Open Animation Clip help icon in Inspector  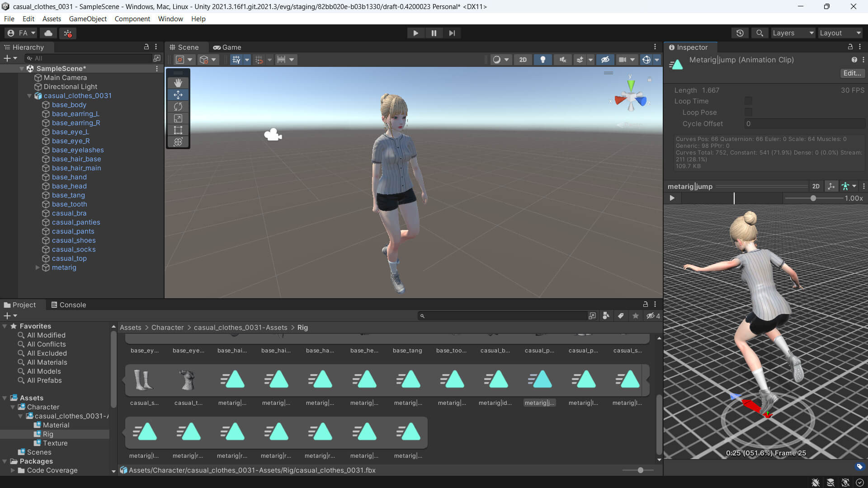pos(854,60)
